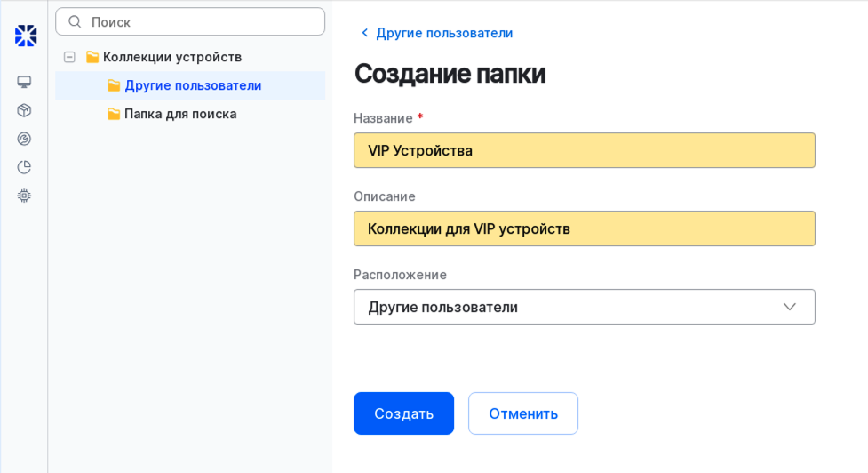Click the chevron arrow in Расположение field
The image size is (868, 473).
(x=789, y=307)
